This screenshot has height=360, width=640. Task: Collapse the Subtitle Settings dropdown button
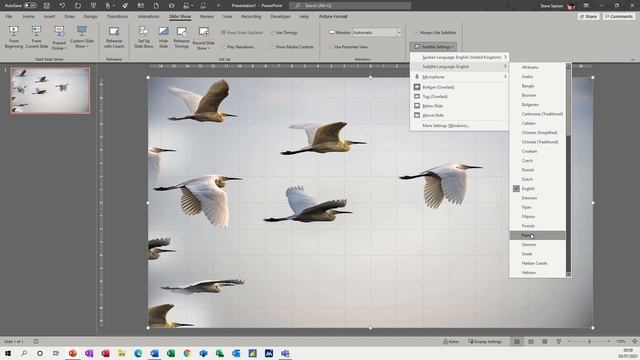coord(433,47)
